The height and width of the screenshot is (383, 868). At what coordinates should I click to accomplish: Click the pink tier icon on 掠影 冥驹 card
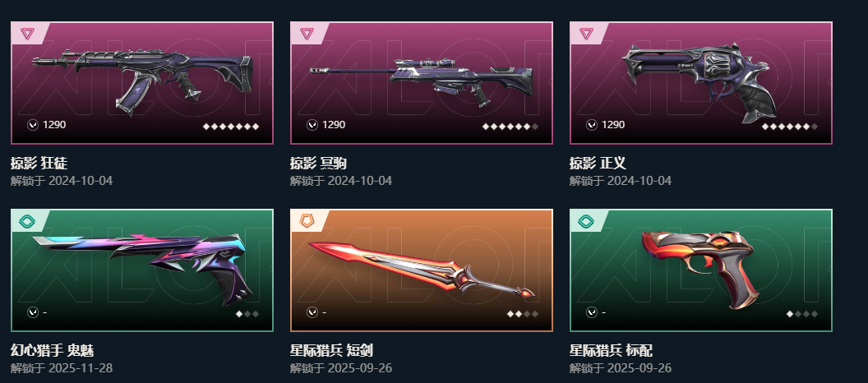point(307,34)
